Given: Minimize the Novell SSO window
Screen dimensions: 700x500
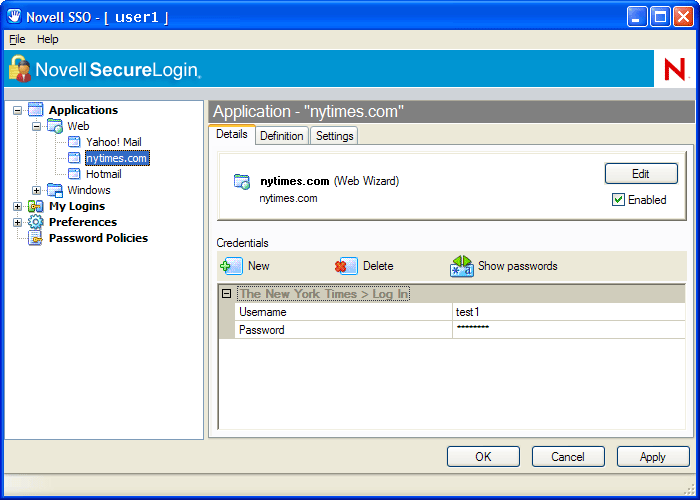Looking at the screenshot, I should [x=637, y=17].
